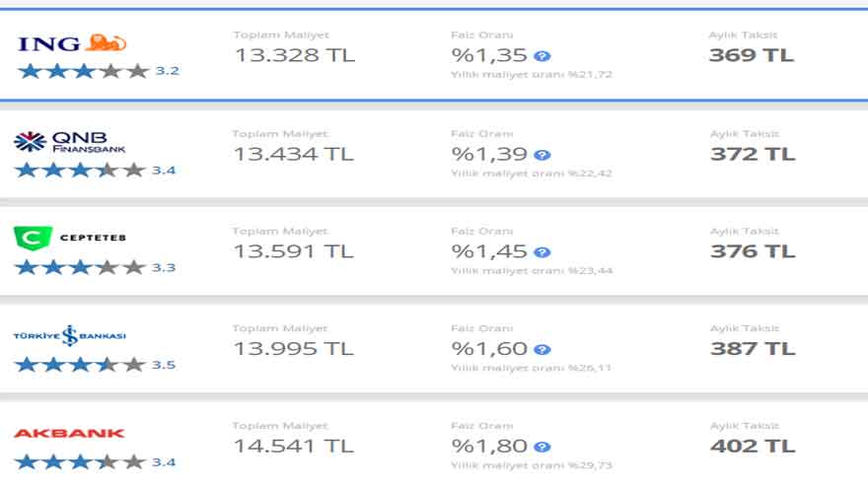Open interest rate help icon for %1,35
868x488 pixels.
click(x=542, y=56)
